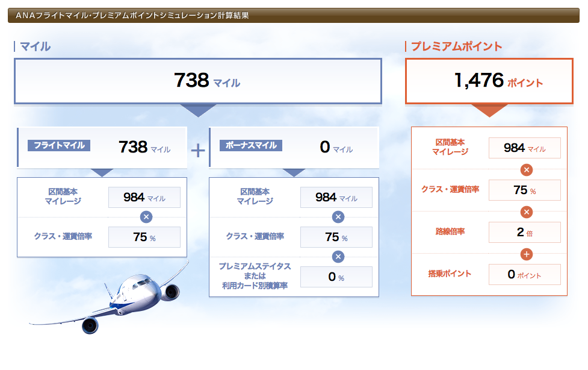This screenshot has height=370, width=588.
Task: Click 75 % field in premium points panel
Action: click(525, 190)
